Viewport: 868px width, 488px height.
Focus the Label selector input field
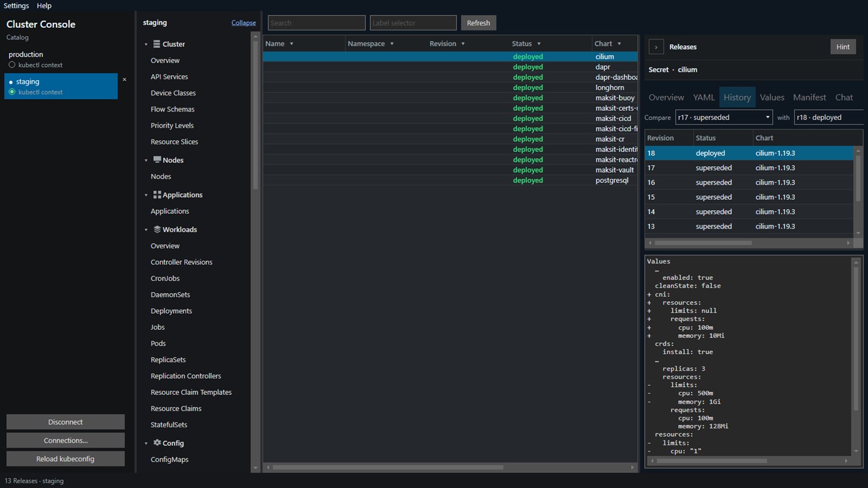[x=413, y=23]
